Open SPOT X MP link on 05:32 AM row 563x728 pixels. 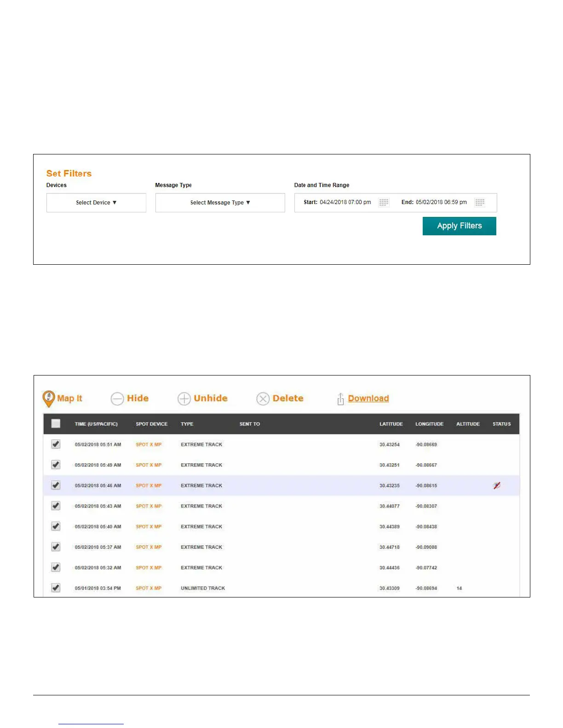click(x=149, y=568)
